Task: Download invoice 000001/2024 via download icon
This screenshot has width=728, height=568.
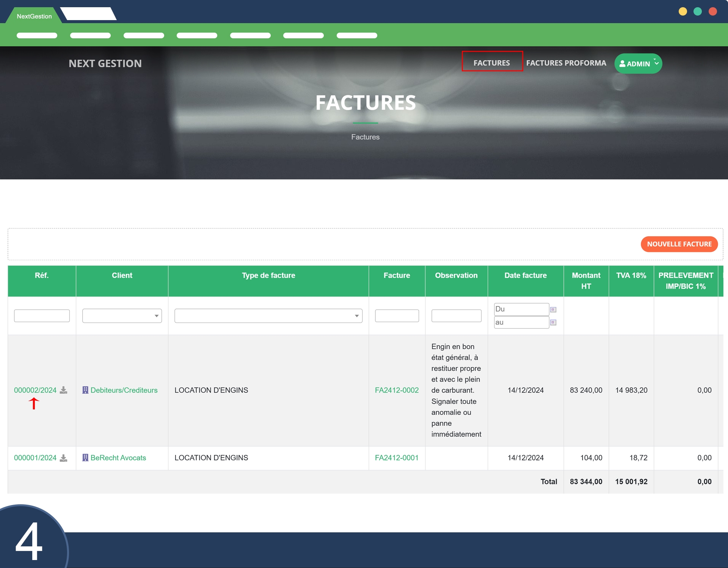Action: (x=64, y=458)
